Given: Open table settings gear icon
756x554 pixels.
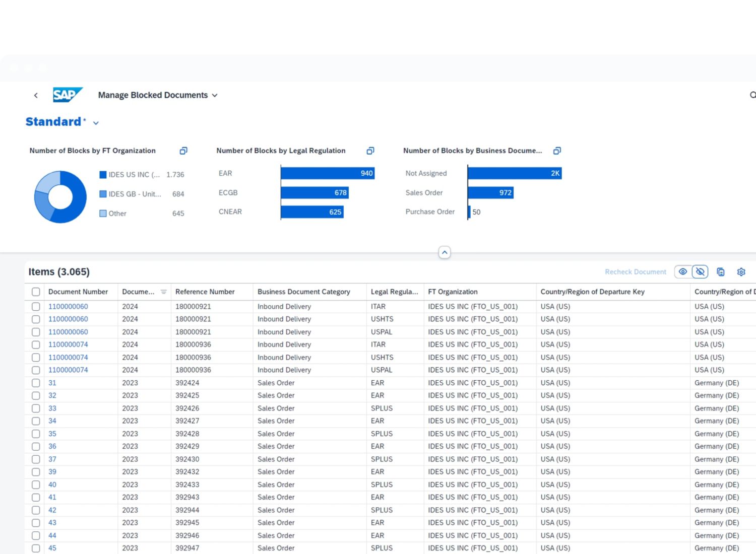Looking at the screenshot, I should click(x=741, y=272).
